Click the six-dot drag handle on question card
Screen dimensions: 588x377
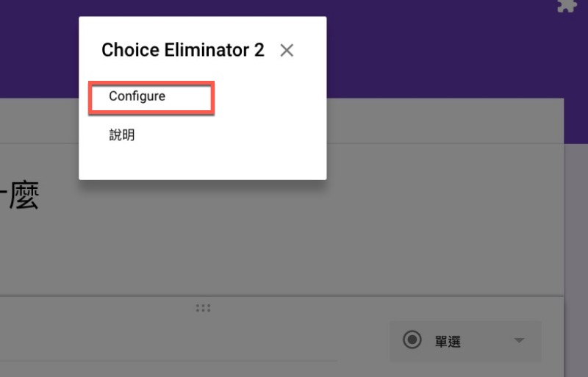(x=204, y=308)
